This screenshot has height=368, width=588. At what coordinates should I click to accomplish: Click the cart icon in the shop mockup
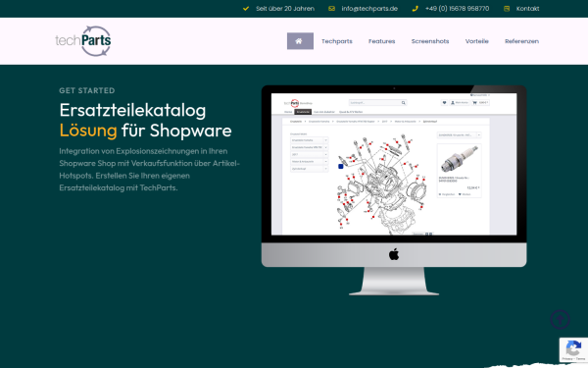pyautogui.click(x=474, y=102)
